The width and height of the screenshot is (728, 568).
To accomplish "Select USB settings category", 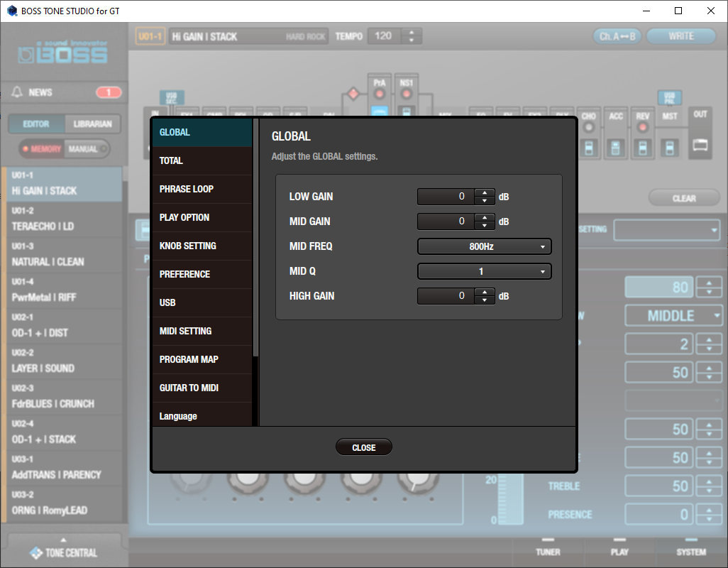I will pyautogui.click(x=202, y=302).
